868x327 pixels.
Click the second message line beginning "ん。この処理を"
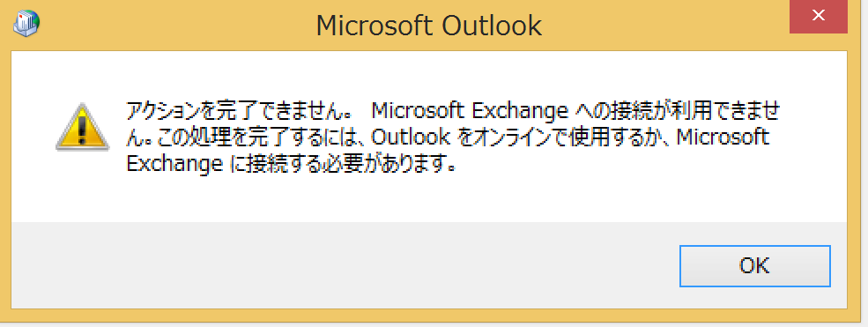click(448, 136)
